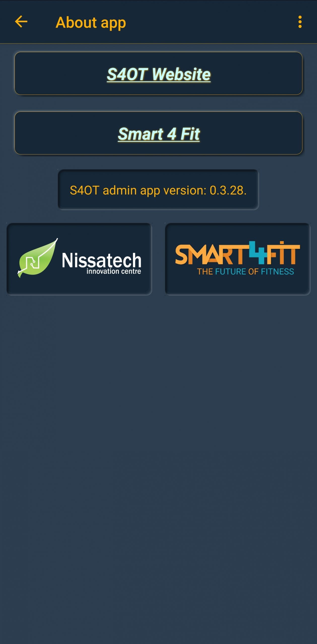Open the three-dot overflow menu
This screenshot has width=317, height=644.
(300, 22)
